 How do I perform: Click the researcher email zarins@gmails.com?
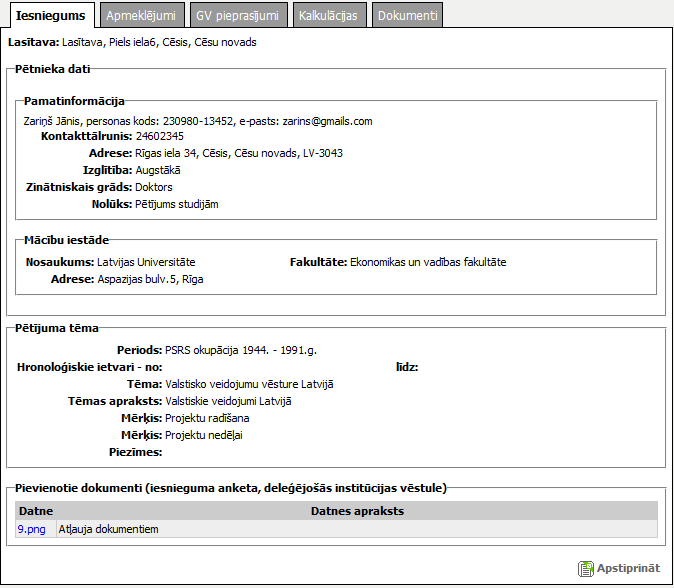pos(326,121)
